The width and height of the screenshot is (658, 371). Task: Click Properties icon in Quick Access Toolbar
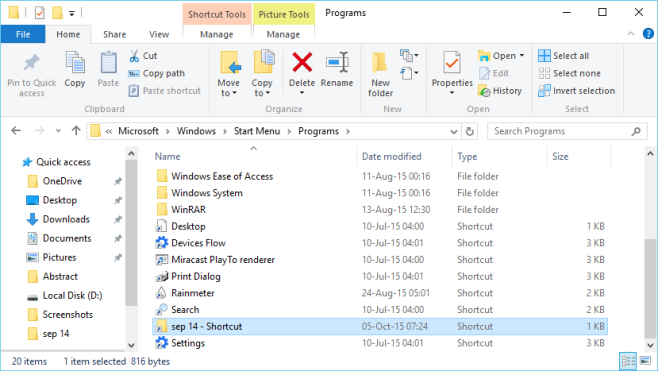pyautogui.click(x=39, y=13)
